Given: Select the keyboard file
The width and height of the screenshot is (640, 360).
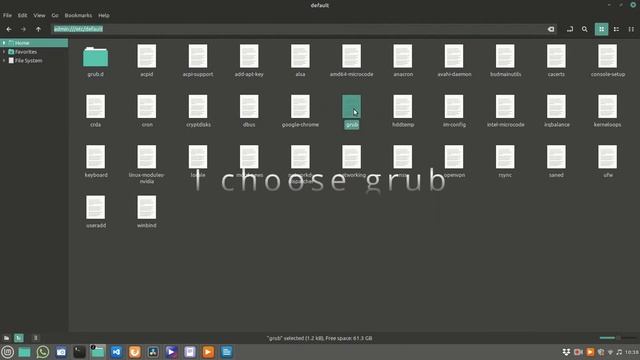Looking at the screenshot, I should click(96, 161).
